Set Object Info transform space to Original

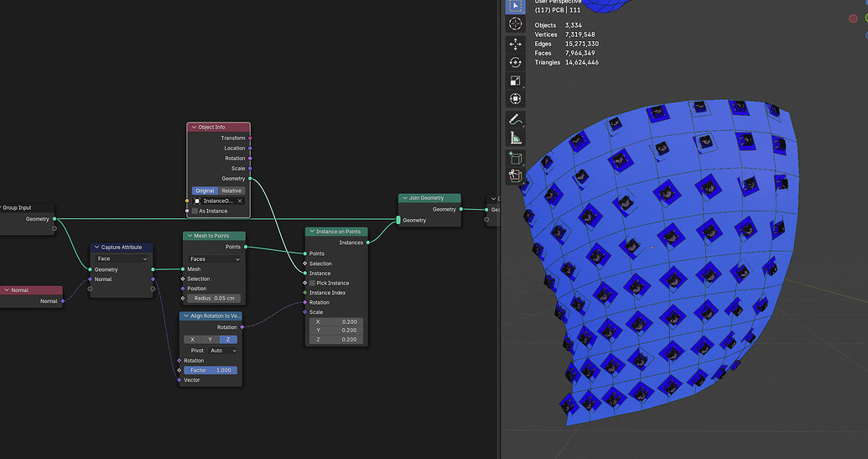click(x=205, y=190)
